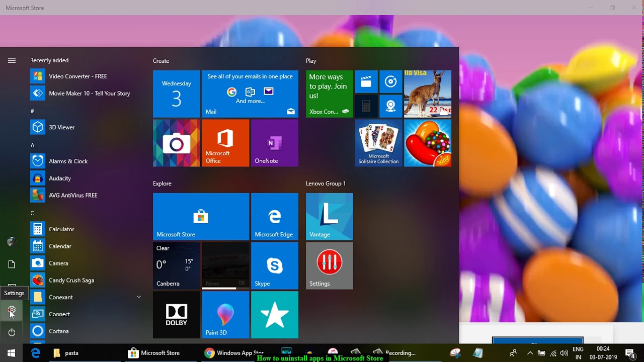Open the Photos kangaroo tile
644x362 pixels.
tap(428, 94)
